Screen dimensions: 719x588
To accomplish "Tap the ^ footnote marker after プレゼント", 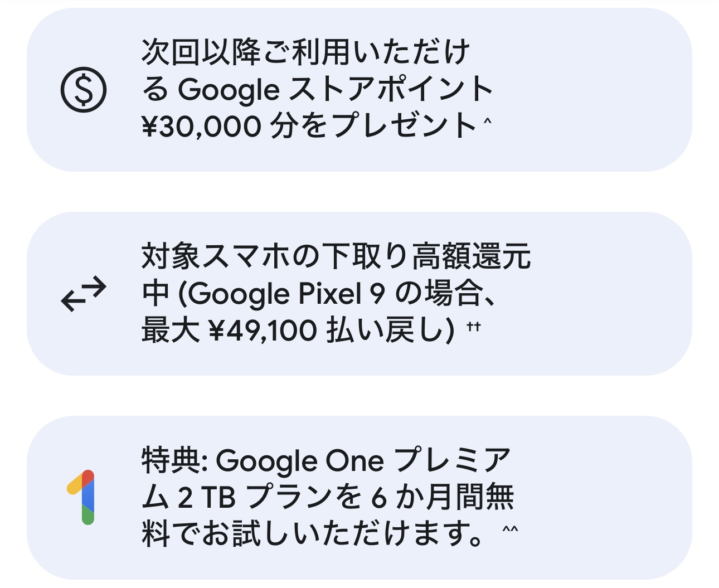I will pyautogui.click(x=488, y=119).
